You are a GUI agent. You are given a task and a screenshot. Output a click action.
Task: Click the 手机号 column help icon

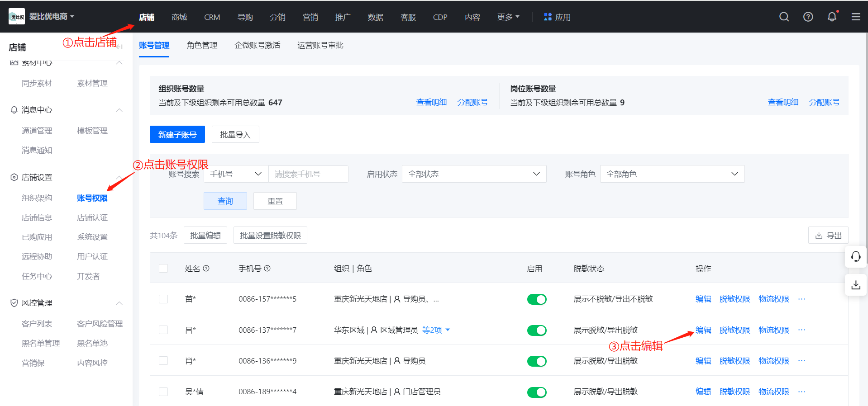point(267,269)
